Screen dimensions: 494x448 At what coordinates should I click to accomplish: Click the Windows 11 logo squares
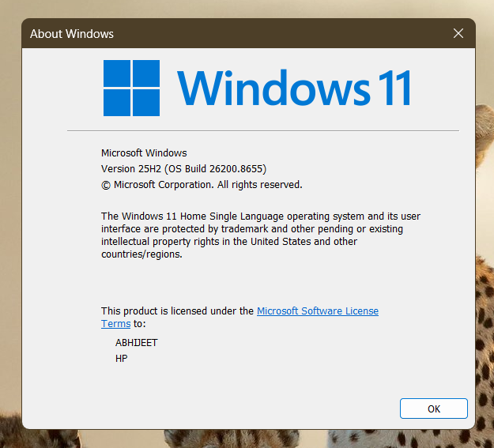131,88
